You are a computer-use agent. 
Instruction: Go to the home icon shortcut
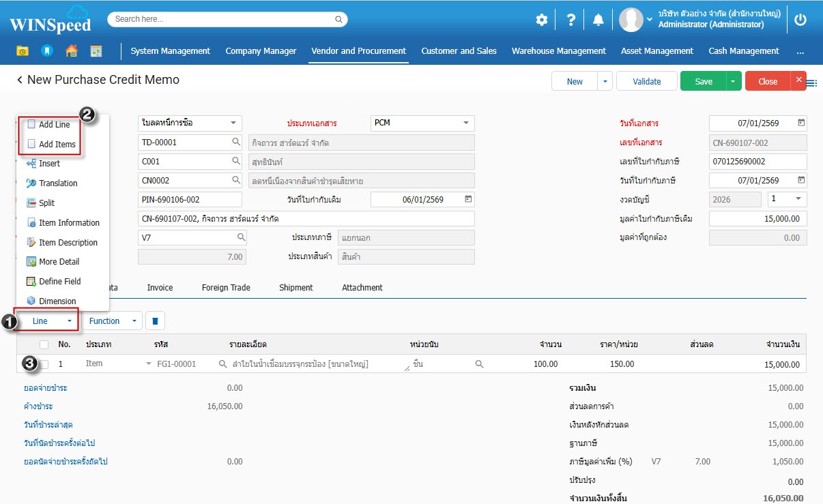coord(71,51)
